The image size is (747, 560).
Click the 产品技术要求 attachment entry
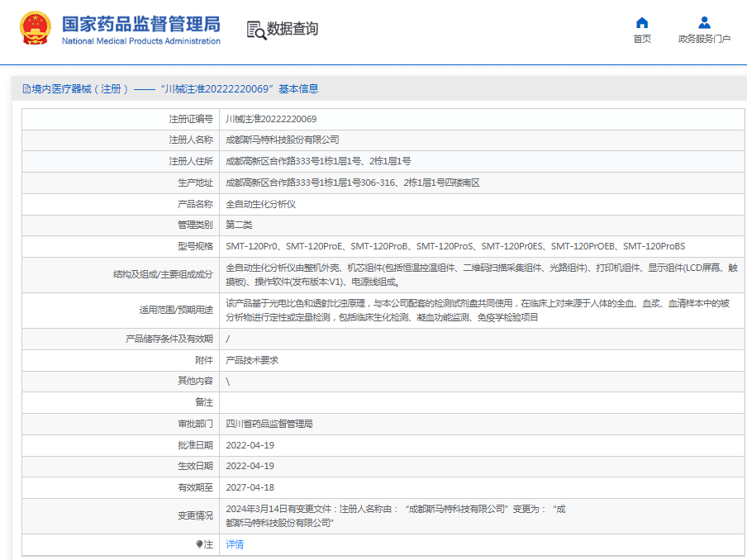click(x=252, y=360)
